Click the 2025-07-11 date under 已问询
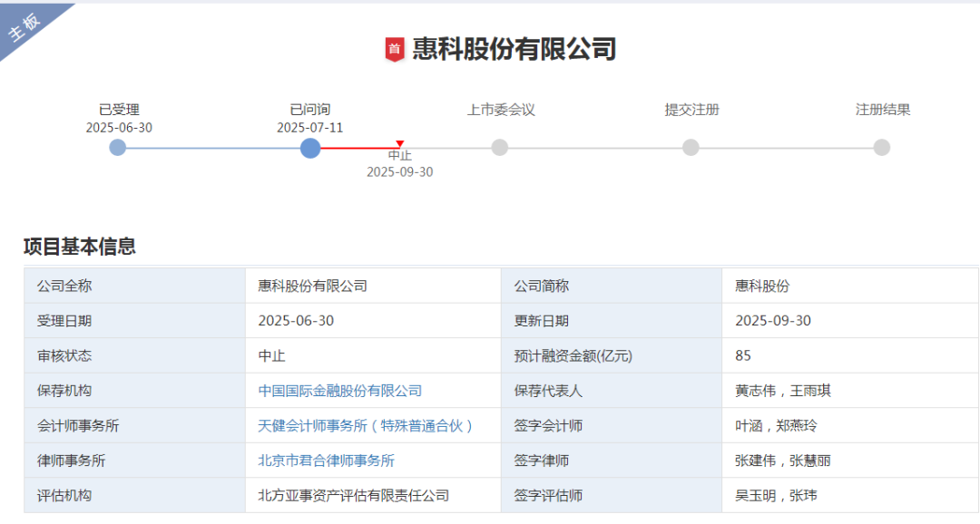Image resolution: width=980 pixels, height=524 pixels. (x=310, y=128)
